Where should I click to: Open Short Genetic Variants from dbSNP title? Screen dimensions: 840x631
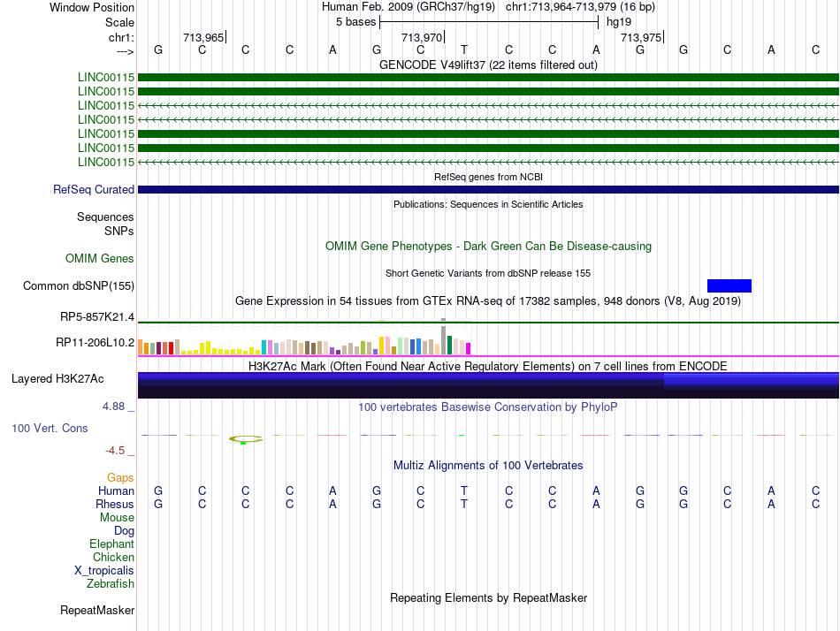pos(488,273)
